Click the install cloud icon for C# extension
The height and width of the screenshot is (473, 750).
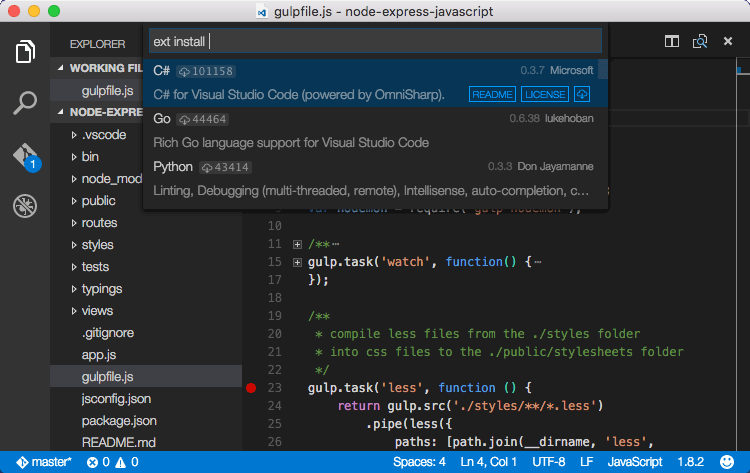tap(582, 94)
